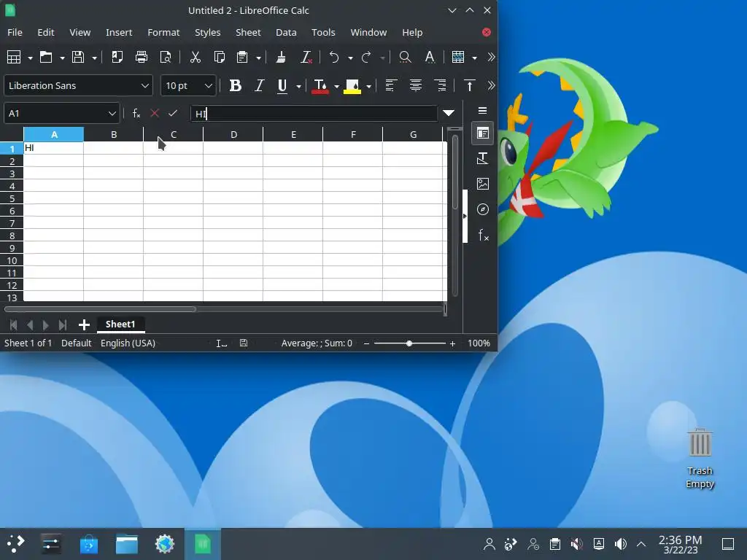Cancel the cell entry with red X
This screenshot has width=747, height=560.
point(155,113)
